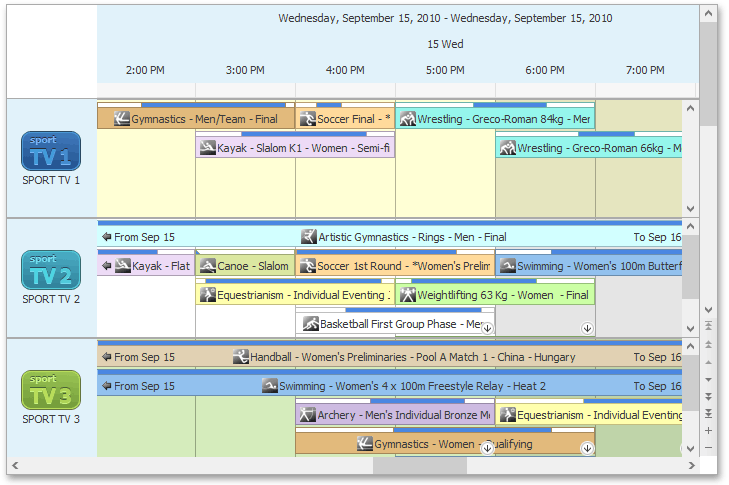Click the 4:00 PM time header

click(x=345, y=70)
